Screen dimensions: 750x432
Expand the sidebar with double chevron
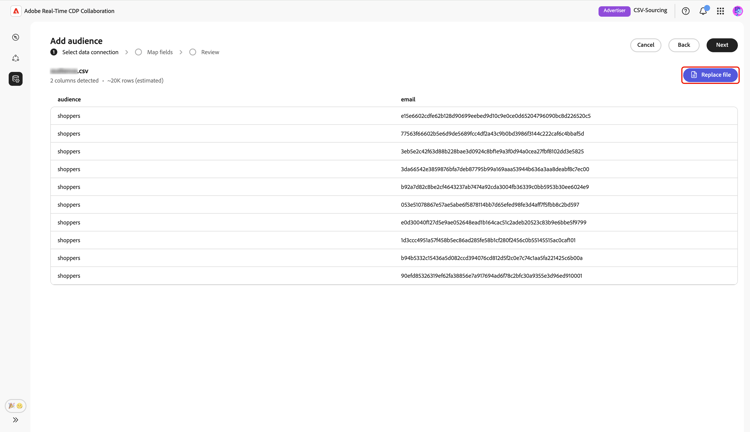tap(15, 420)
